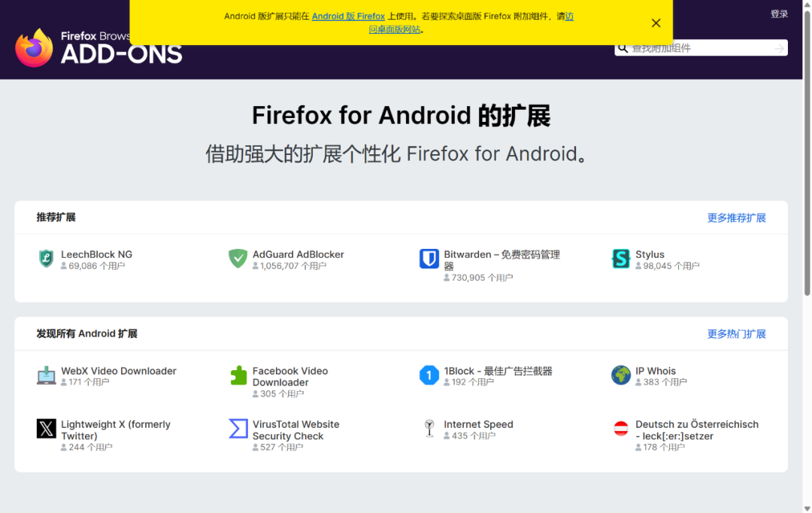Open the Facebook Video Downloader puzzle icon
Screen dimensions: 812x513
tap(238, 375)
